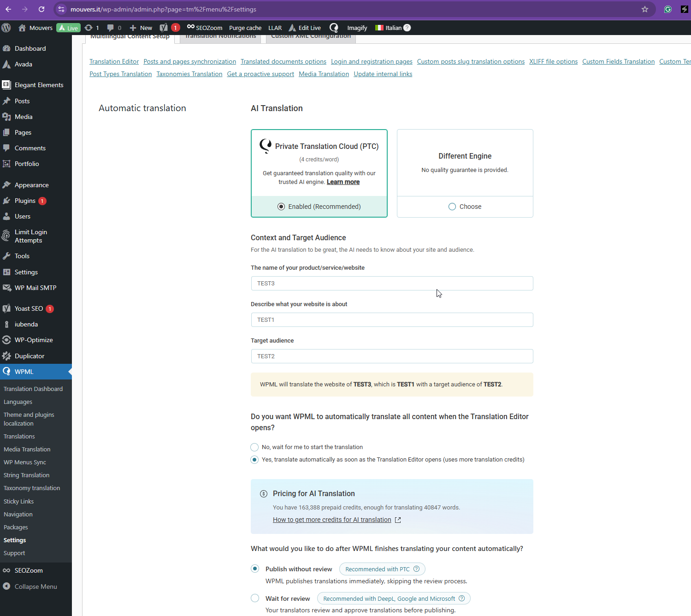Reload the page with refresh icon

coord(41,9)
